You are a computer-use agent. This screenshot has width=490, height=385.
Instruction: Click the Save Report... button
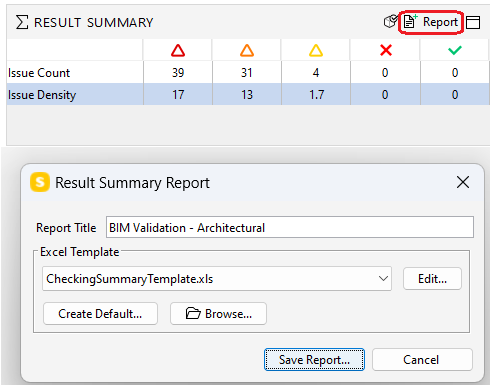314,360
